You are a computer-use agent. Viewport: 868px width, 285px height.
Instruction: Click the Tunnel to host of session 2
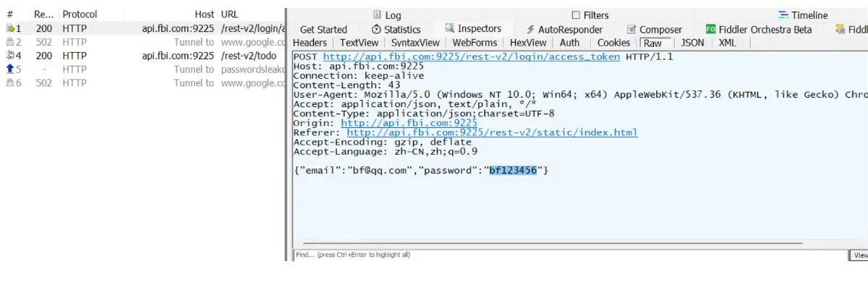pos(194,42)
